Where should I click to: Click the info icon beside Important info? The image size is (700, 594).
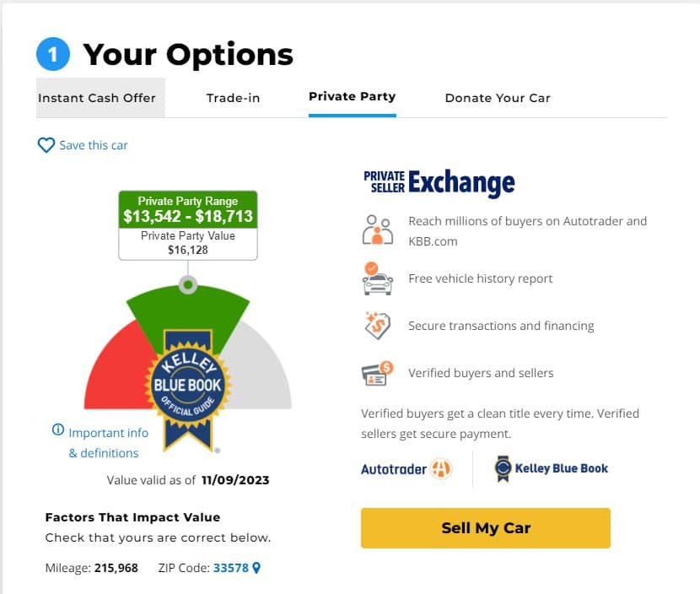click(x=58, y=429)
